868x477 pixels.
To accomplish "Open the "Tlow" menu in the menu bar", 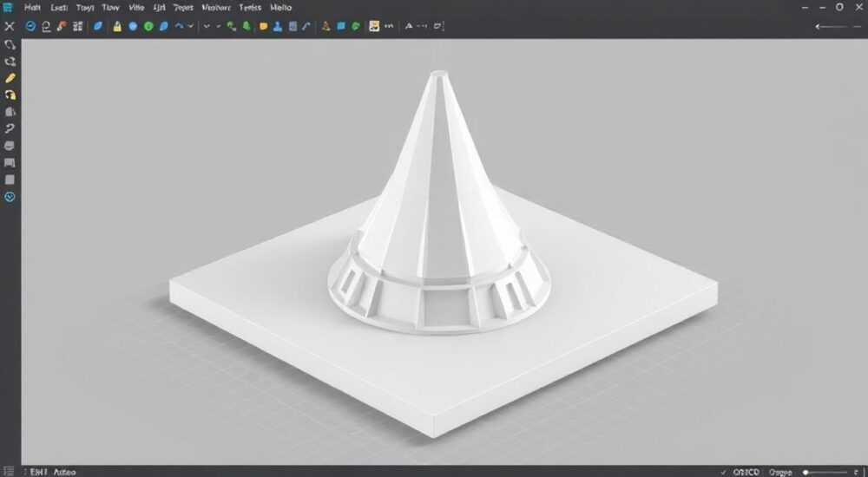I will (111, 8).
